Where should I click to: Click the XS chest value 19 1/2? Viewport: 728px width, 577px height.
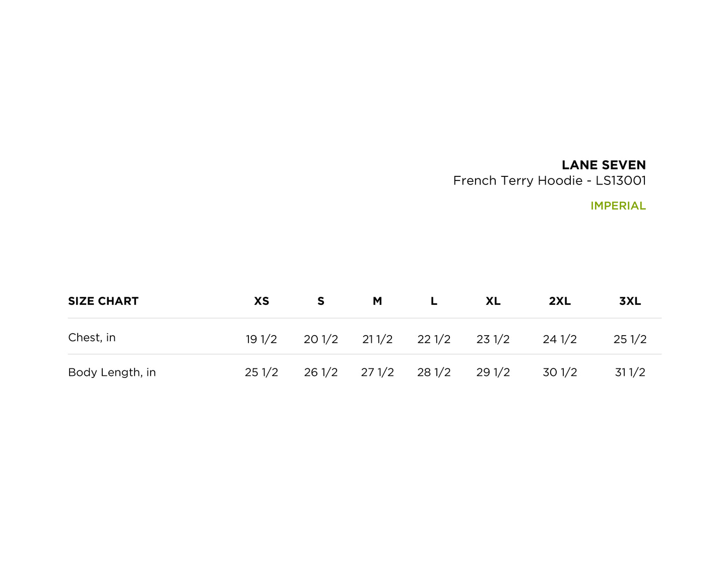coord(261,339)
